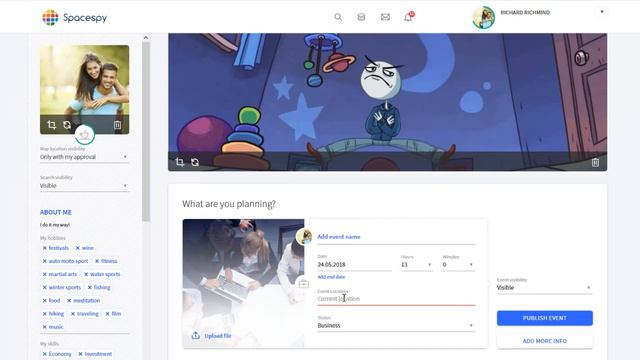Viewport: 640px width, 360px height.
Task: Expand the user account dropdown arrow
Action: [602, 12]
